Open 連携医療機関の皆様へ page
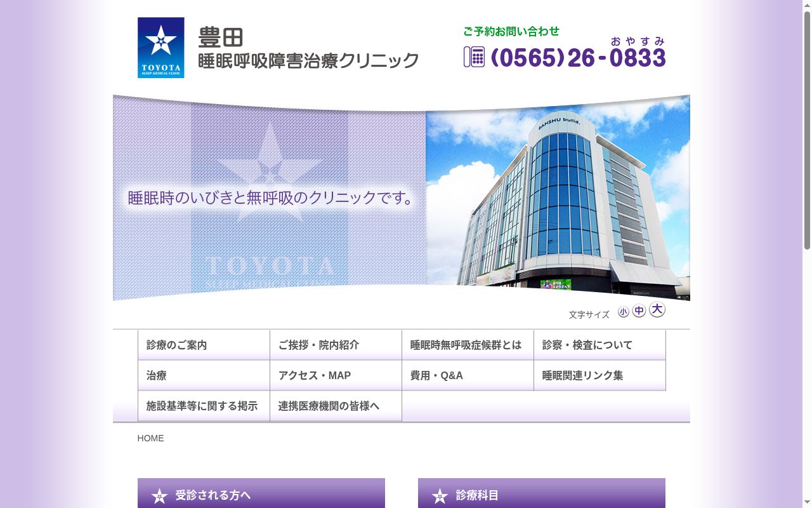The height and width of the screenshot is (508, 812). 336,406
